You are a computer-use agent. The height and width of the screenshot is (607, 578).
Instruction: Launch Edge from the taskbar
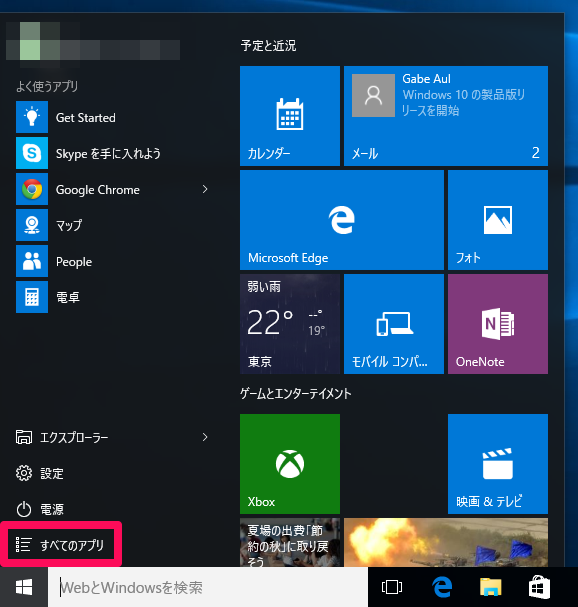[x=442, y=587]
